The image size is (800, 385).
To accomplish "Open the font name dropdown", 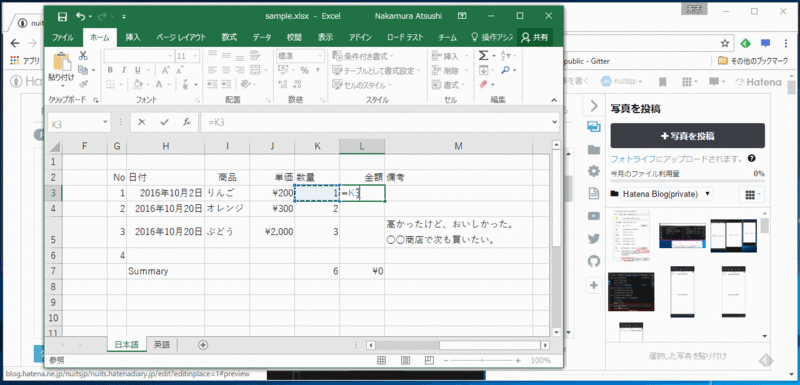I will tap(170, 56).
